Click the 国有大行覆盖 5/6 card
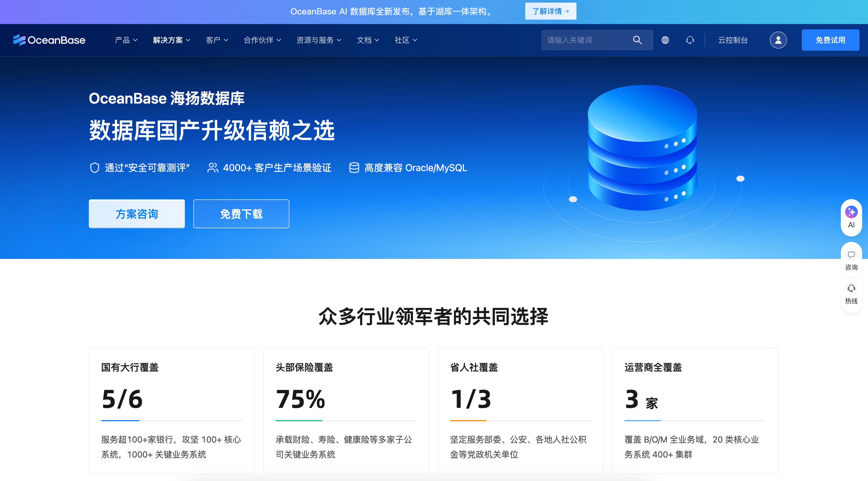Viewport: 868px width, 481px height. (x=172, y=411)
